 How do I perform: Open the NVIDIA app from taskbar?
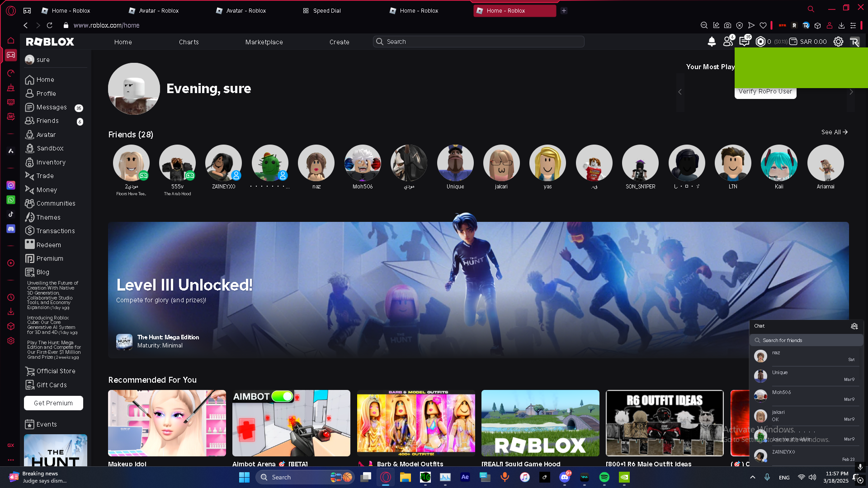(624, 477)
